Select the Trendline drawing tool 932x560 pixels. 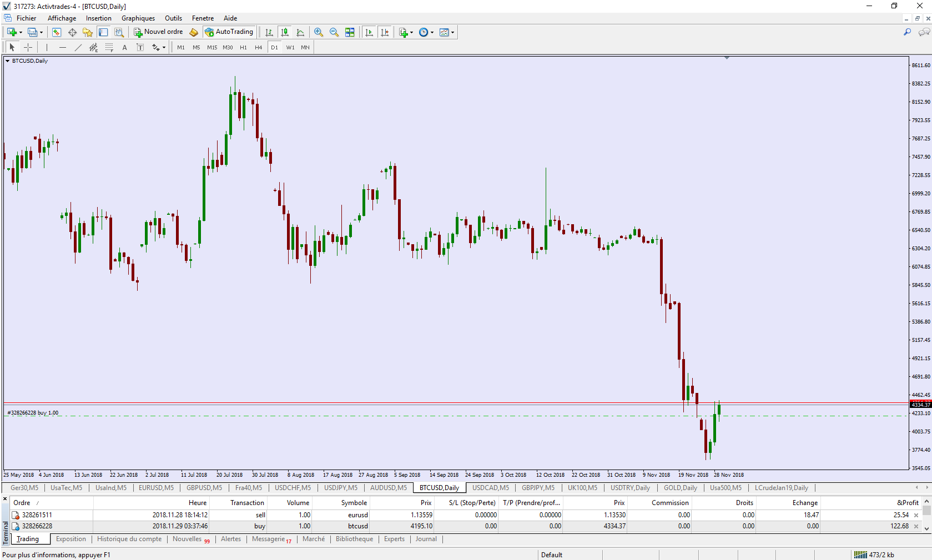coord(78,48)
